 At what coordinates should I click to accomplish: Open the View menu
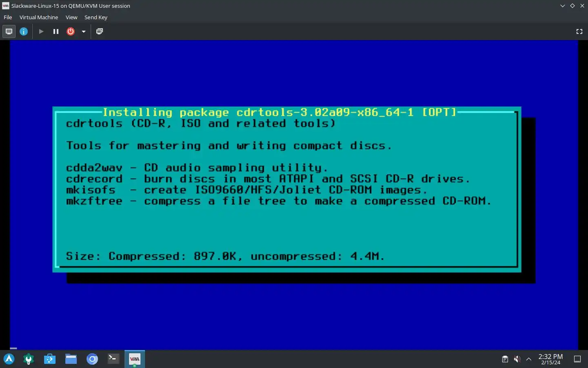coord(71,17)
